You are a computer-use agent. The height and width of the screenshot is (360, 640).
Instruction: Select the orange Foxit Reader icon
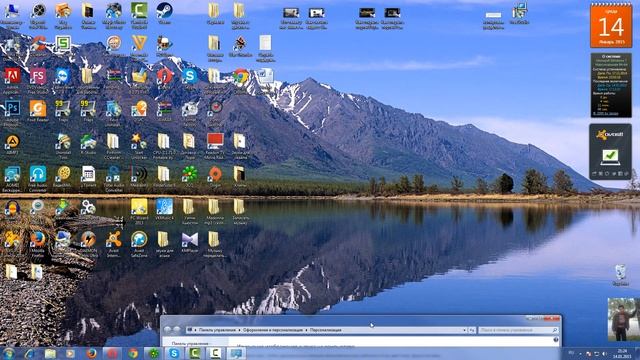pyautogui.click(x=38, y=112)
